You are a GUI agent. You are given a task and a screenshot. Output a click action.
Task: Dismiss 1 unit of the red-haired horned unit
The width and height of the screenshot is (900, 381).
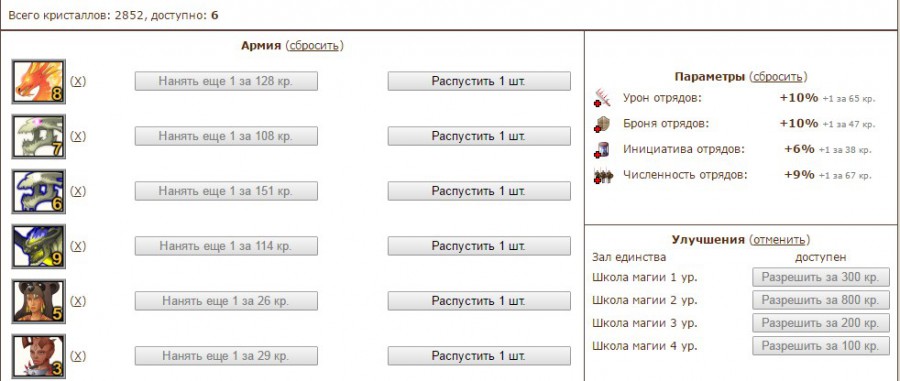pos(479,356)
